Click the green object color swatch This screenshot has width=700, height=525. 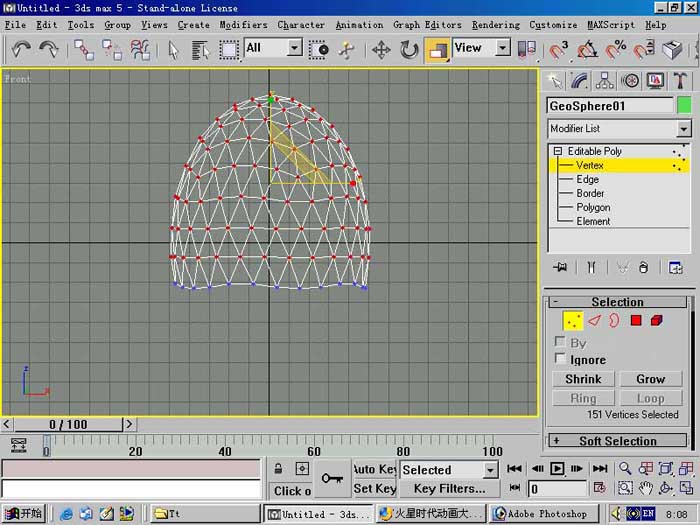pyautogui.click(x=684, y=106)
